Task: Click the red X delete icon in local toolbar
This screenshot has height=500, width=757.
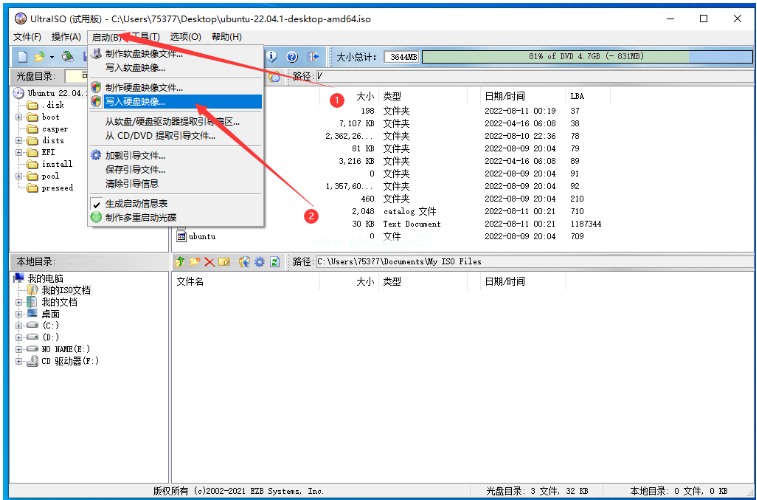Action: pyautogui.click(x=210, y=262)
